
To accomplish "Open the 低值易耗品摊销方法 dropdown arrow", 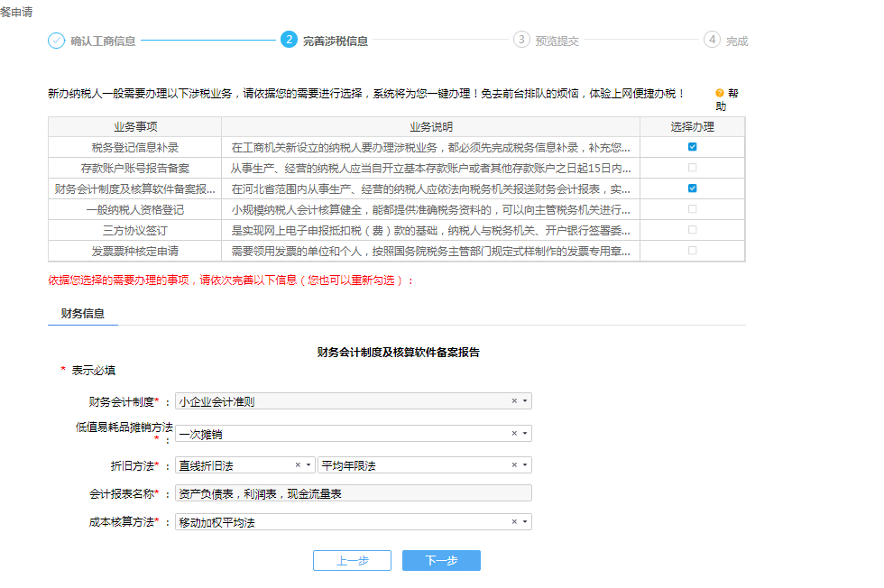I will (525, 434).
